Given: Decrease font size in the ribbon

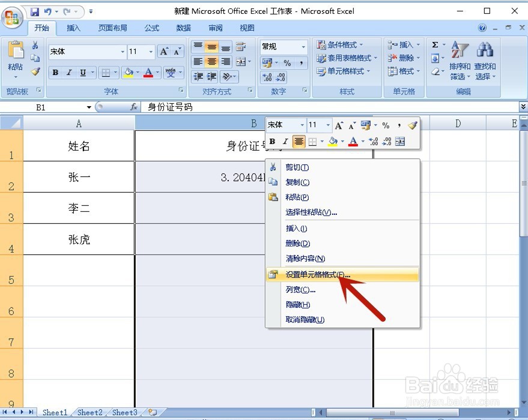Looking at the screenshot, I should [x=177, y=52].
